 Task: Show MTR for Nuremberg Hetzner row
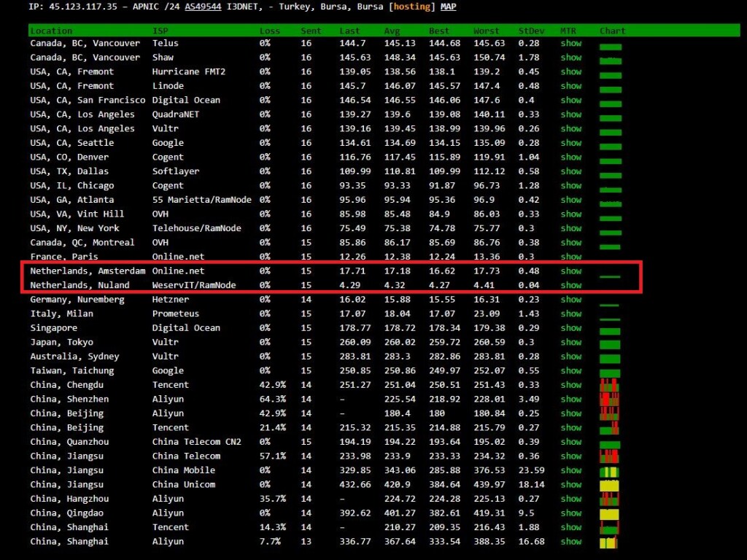(570, 300)
